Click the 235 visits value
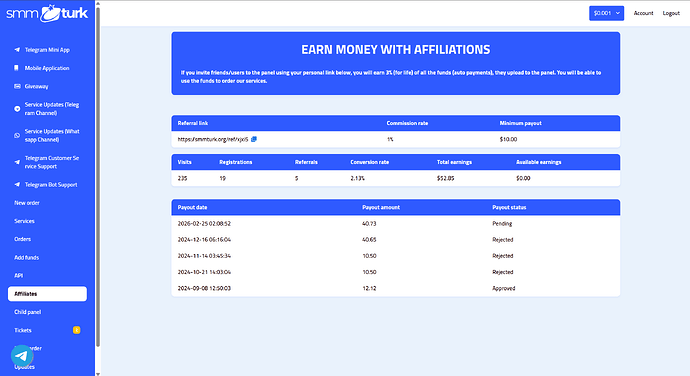Viewport: 690px width, 376px height. (x=182, y=178)
